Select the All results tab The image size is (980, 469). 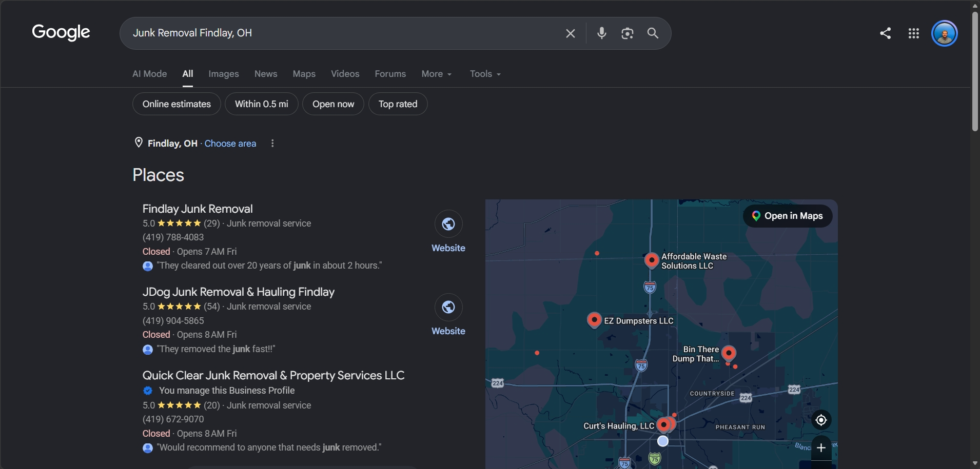[188, 74]
